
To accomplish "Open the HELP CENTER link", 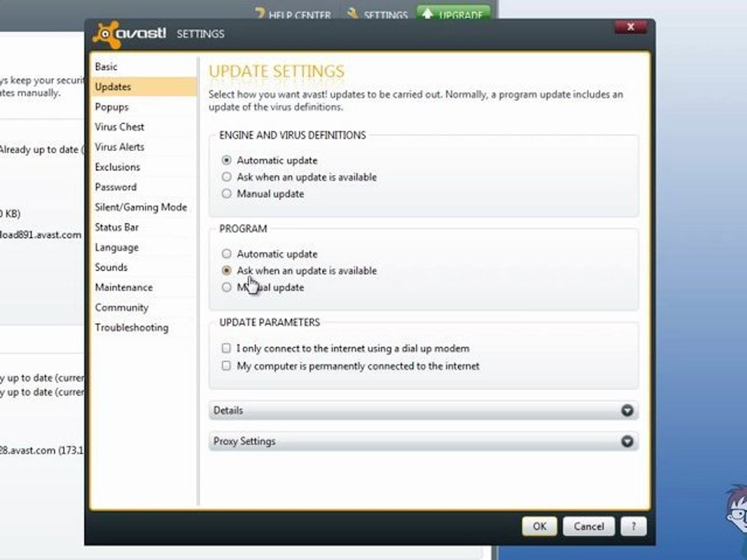I will click(299, 15).
